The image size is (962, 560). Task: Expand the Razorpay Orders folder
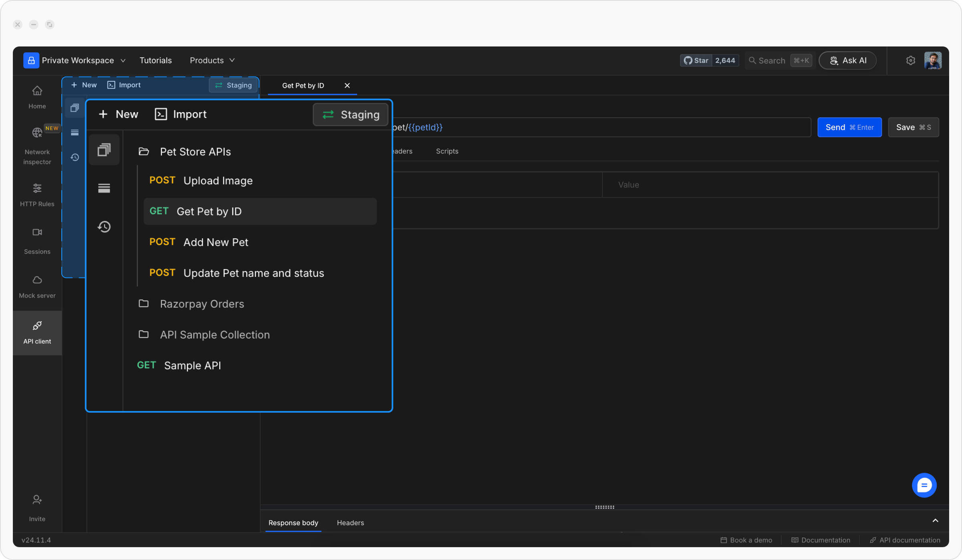tap(202, 304)
